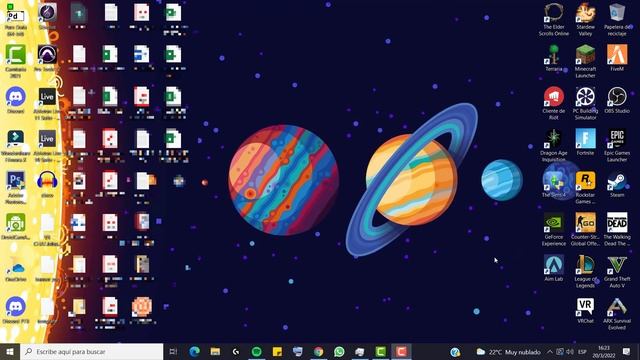Image resolution: width=640 pixels, height=360 pixels.
Task: Select Epic Games Launcher icon
Action: coord(617,145)
